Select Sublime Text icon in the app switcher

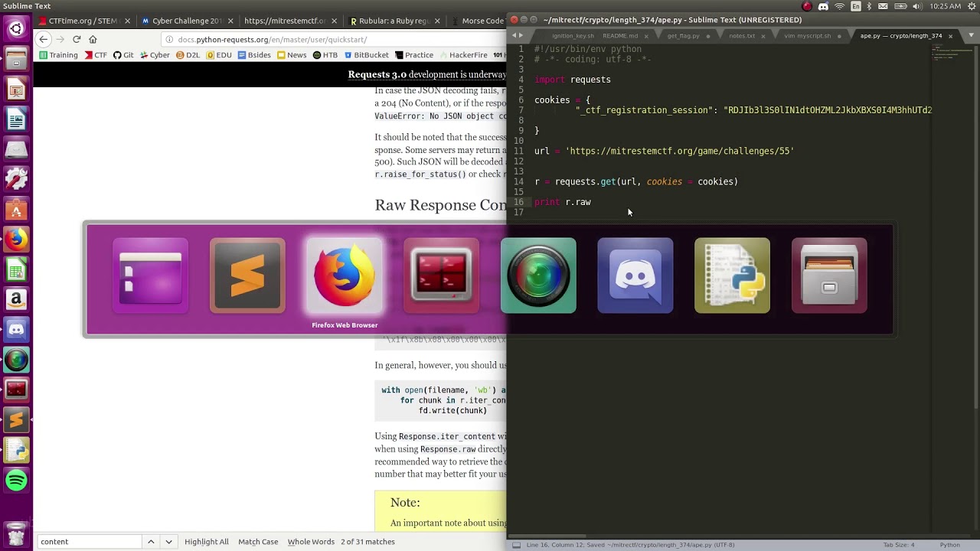(247, 275)
